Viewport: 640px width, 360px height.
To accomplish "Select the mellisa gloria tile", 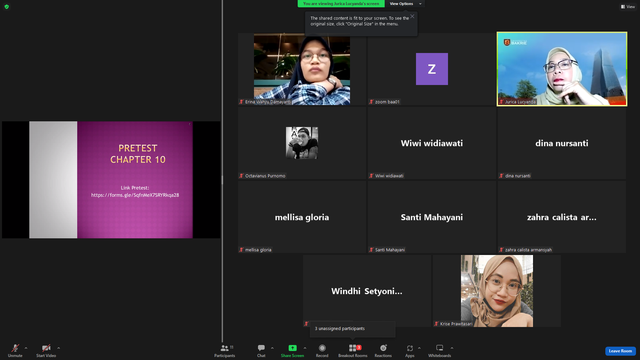I will [x=302, y=217].
